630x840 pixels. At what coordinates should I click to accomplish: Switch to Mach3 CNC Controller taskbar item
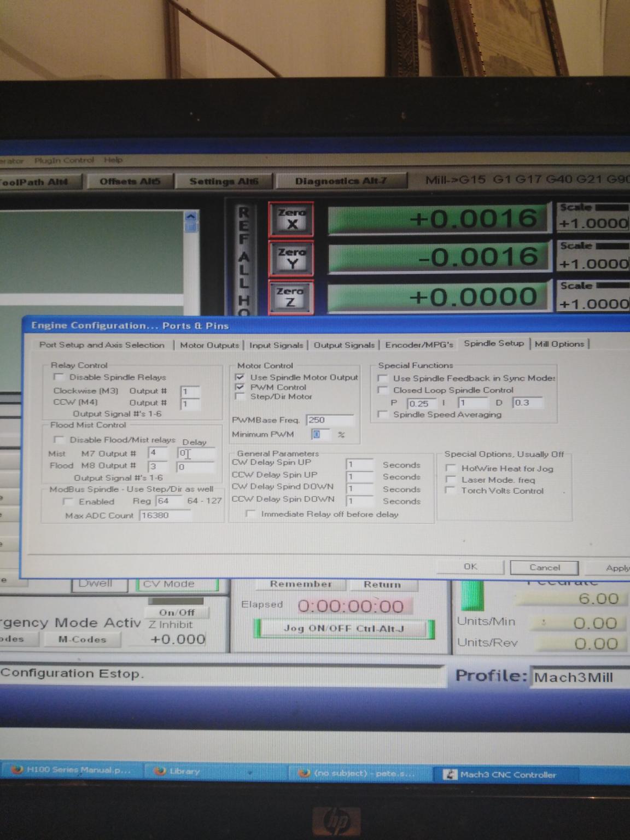(501, 774)
